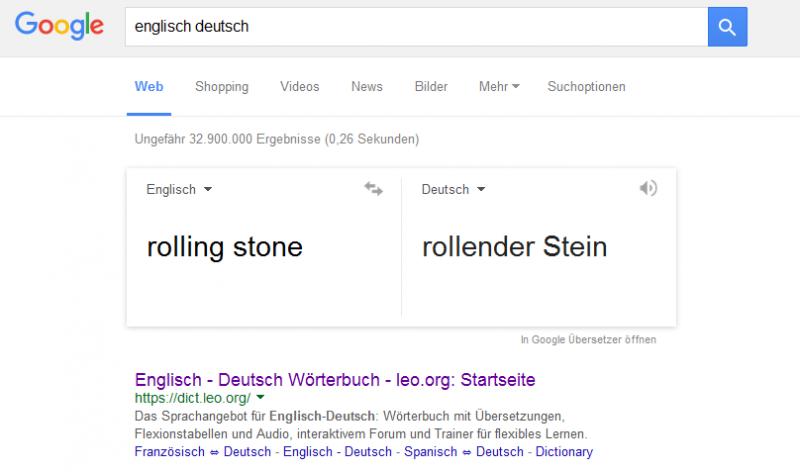
Task: Click the 'rolling stone' source text box
Action: point(264,247)
